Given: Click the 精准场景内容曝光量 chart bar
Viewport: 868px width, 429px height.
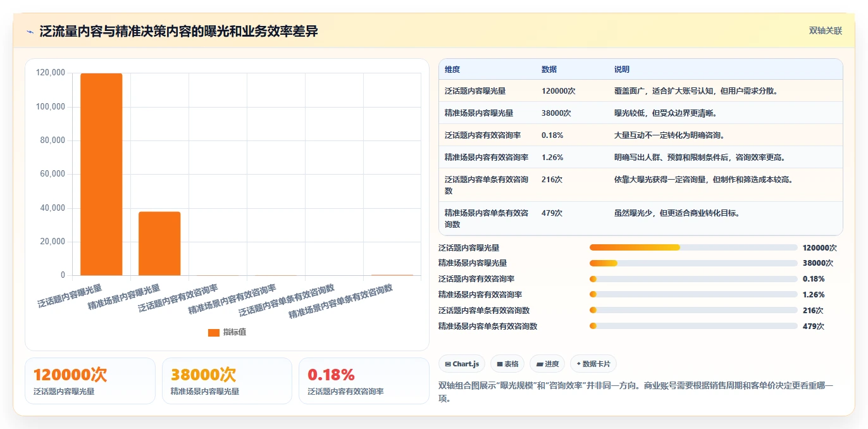Looking at the screenshot, I should 159,244.
